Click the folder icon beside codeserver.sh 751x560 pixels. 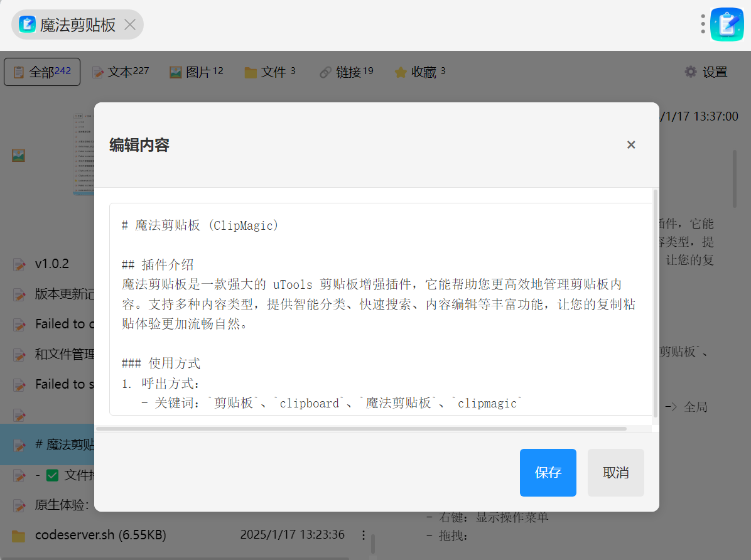click(19, 536)
